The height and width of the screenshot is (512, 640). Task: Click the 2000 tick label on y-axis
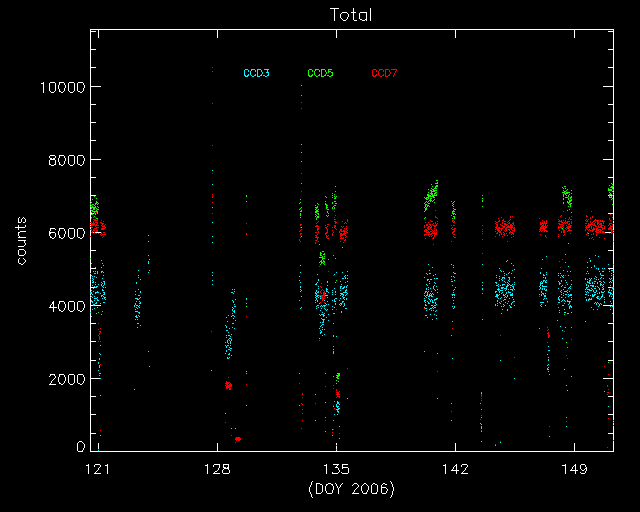pos(64,379)
